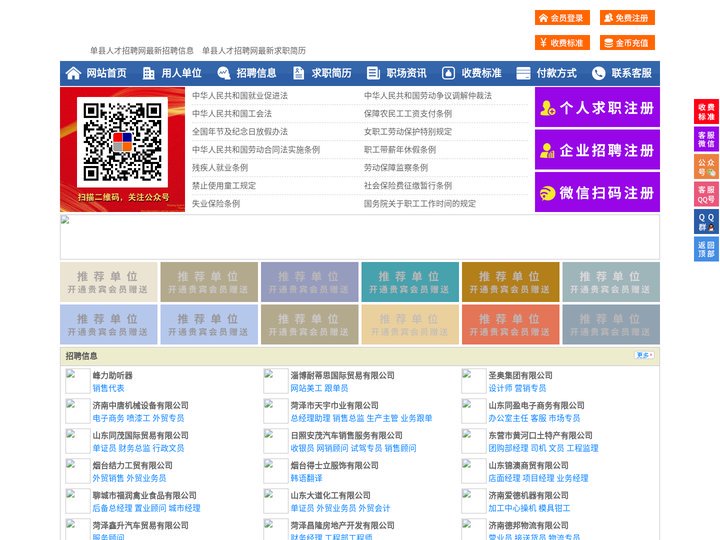720x540 pixels.
Task: Open company 济南中唐机械设备有限公司
Action: tap(141, 405)
